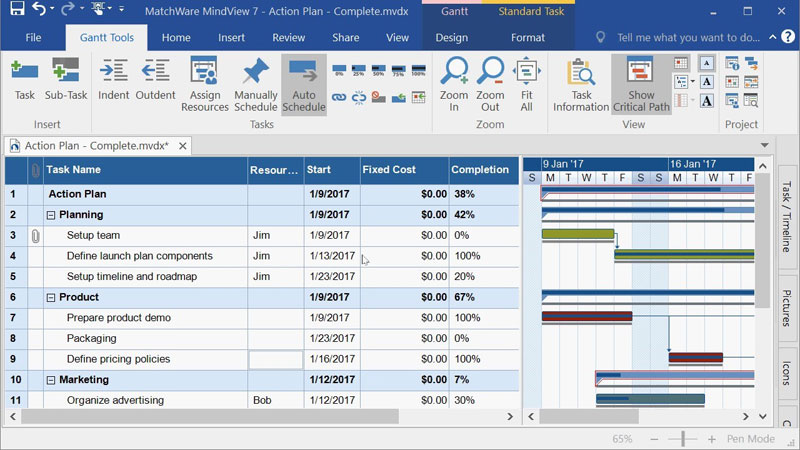The image size is (800, 450).
Task: Fit All tasks in view
Action: 527,85
